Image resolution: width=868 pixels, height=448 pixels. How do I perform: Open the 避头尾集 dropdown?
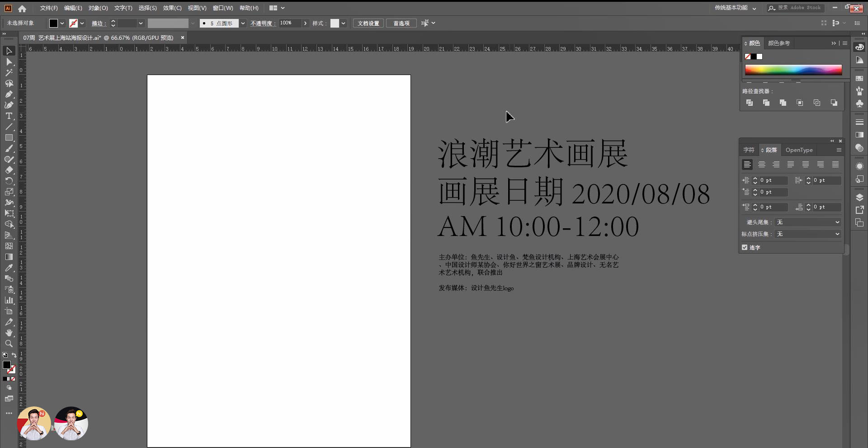click(x=808, y=222)
